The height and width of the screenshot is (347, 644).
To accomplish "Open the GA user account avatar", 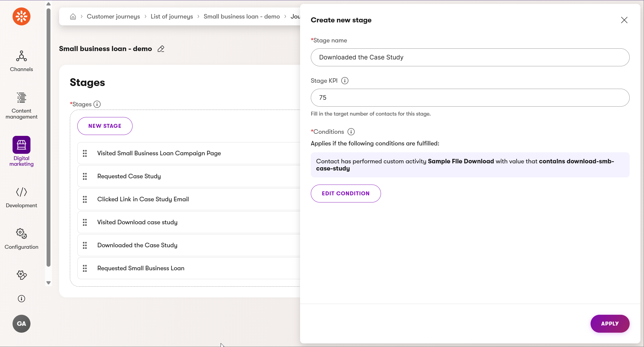I will point(21,324).
